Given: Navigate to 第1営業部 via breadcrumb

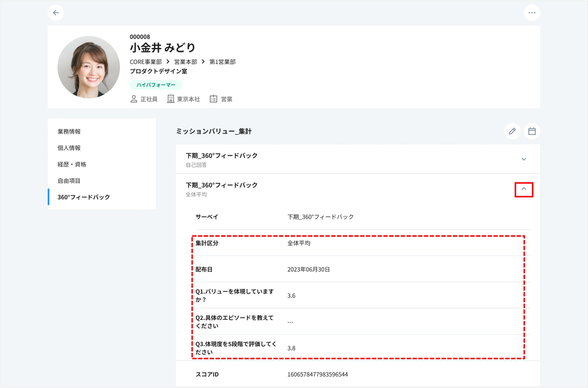Looking at the screenshot, I should [222, 62].
